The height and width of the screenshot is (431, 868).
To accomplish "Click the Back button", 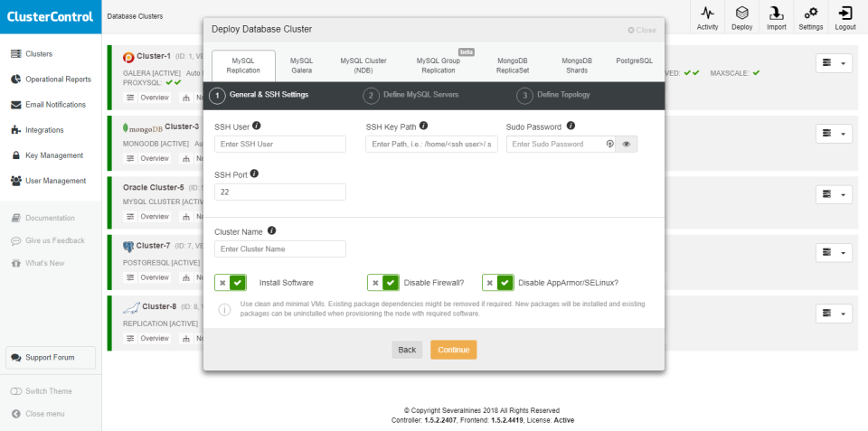I will coord(407,350).
